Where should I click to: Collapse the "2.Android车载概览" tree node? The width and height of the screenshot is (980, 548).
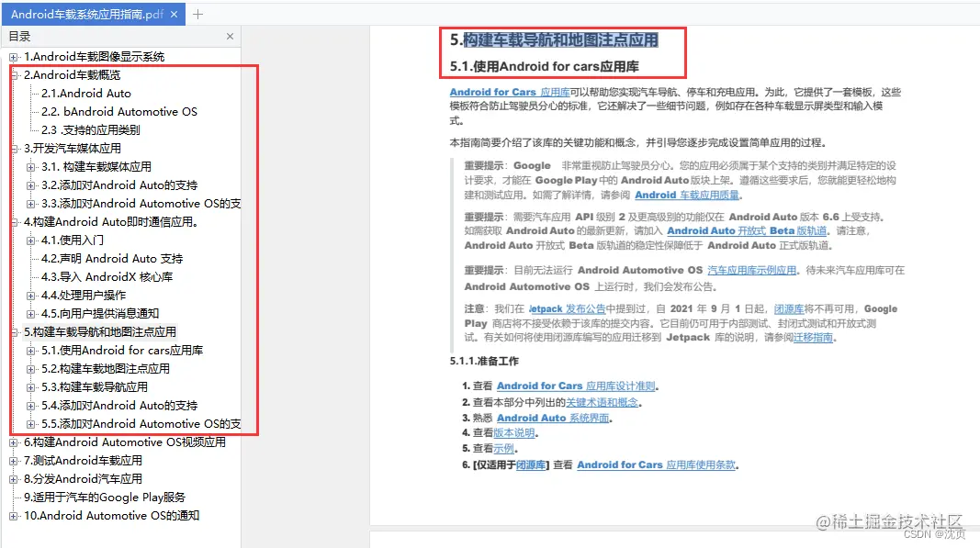click(13, 74)
